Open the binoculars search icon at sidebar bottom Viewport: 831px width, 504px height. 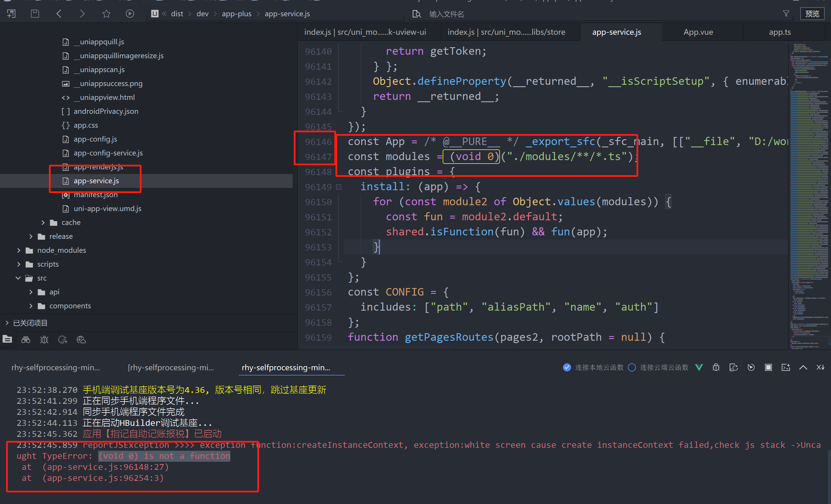(26, 339)
